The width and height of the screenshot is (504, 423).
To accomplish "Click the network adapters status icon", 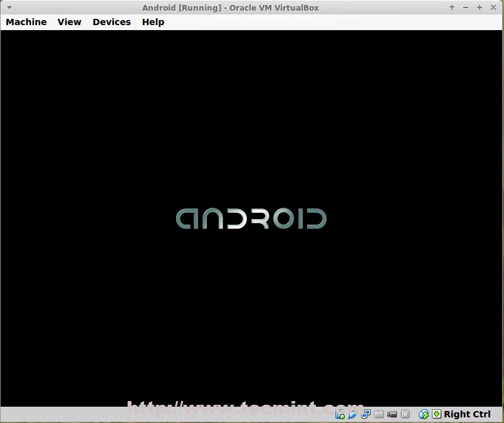I will [366, 414].
